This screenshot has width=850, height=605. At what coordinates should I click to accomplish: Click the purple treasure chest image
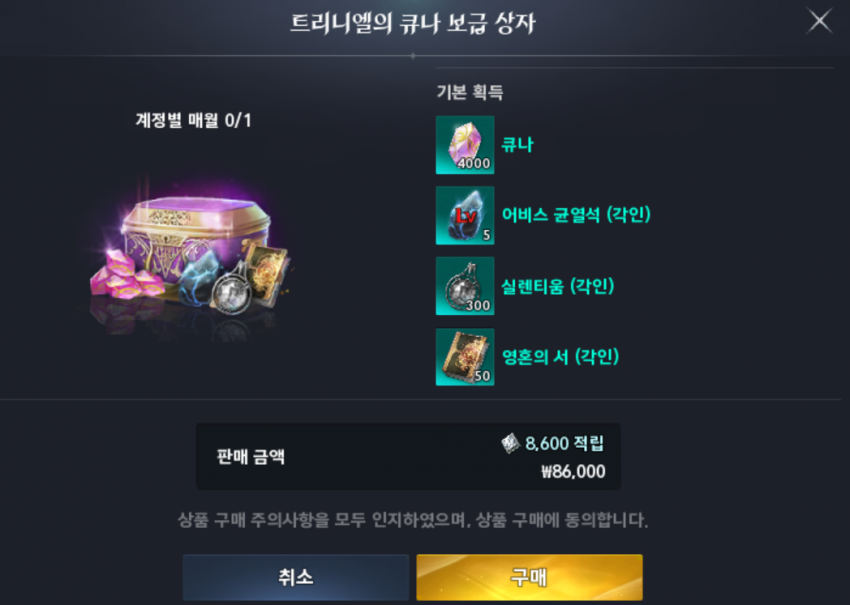[190, 260]
